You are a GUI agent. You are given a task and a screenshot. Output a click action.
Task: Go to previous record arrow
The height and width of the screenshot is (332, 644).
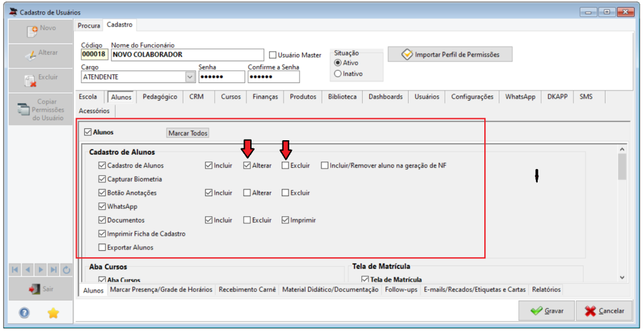click(x=28, y=270)
